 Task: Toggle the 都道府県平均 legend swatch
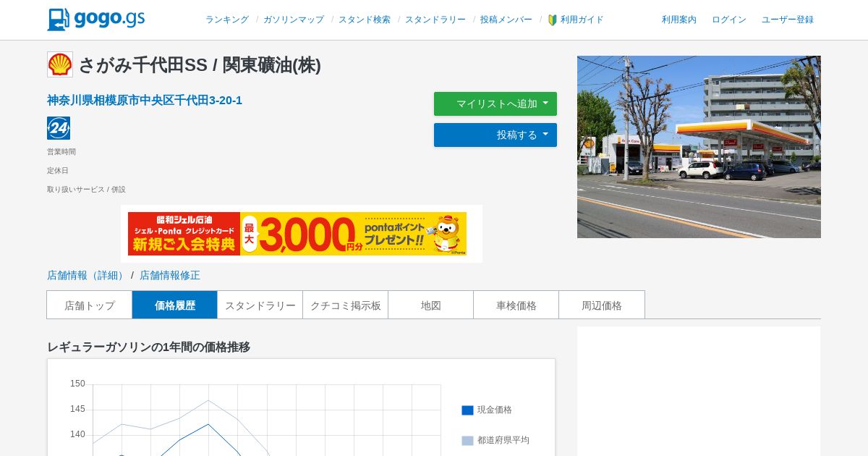[467, 441]
